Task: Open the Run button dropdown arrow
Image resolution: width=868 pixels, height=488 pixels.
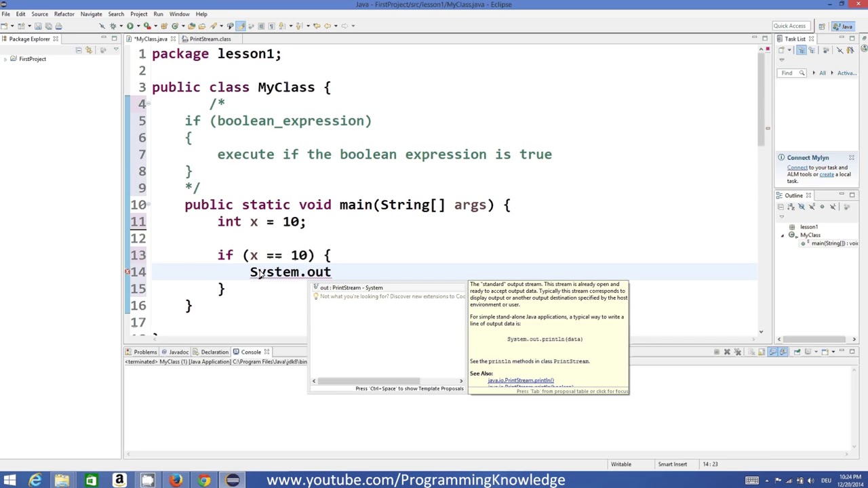Action: 138,26
